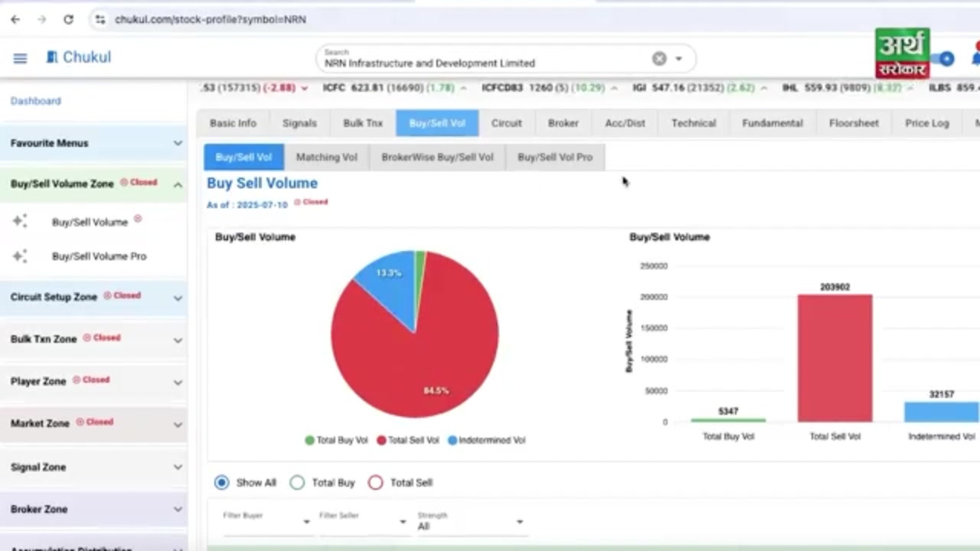Image resolution: width=980 pixels, height=551 pixels.
Task: Expand the Circuit Setup Zone section
Action: click(93, 297)
